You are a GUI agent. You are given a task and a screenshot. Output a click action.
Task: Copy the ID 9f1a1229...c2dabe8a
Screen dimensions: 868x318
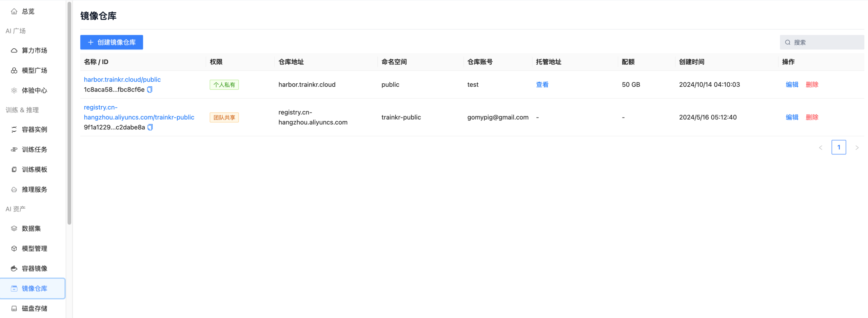150,127
